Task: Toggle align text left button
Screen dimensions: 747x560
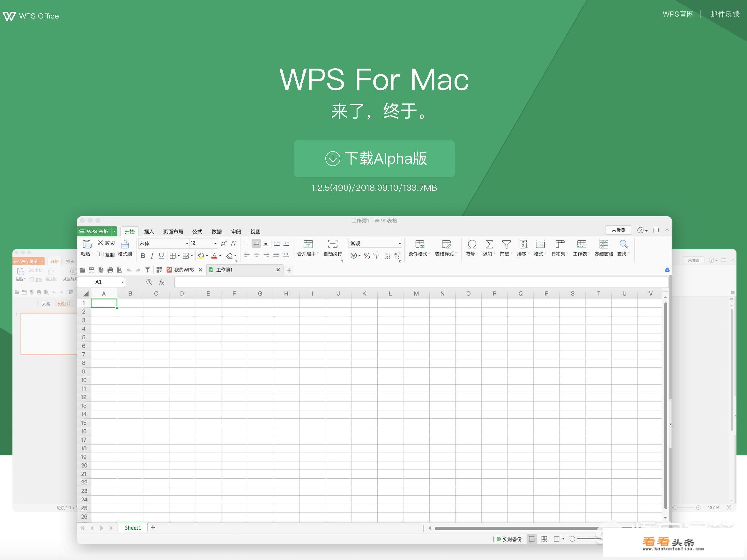Action: tap(247, 255)
